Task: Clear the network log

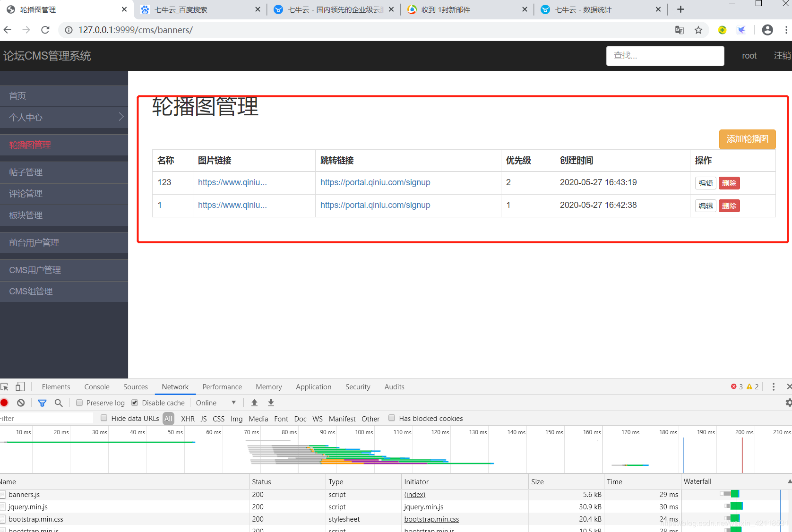Action: click(21, 403)
